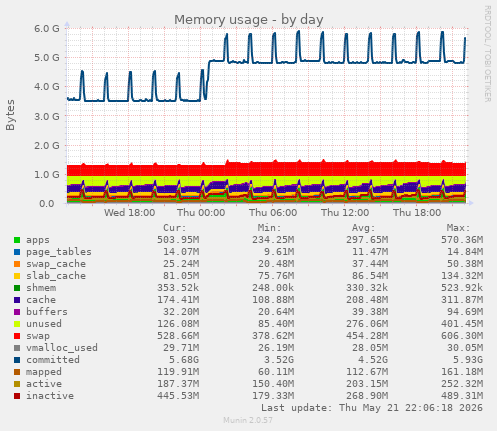The width and height of the screenshot is (497, 431).
Task: Click the 'Thu 00:00' x-axis label
Action: 201,213
